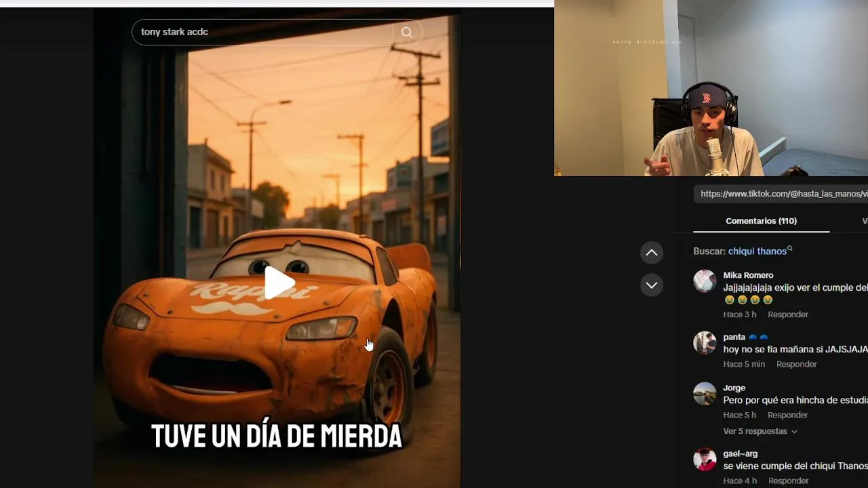
Task: Go to previous video with up arrow
Action: tap(652, 253)
